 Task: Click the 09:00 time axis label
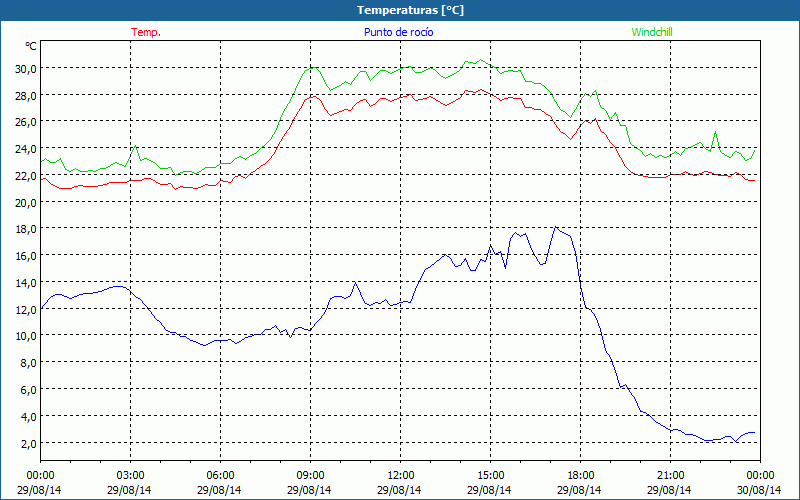click(310, 476)
